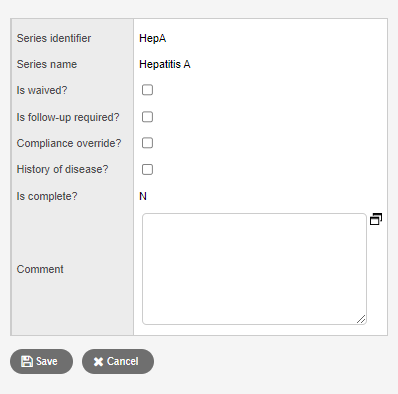The width and height of the screenshot is (398, 394).
Task: Click the Cancel button text
Action: (122, 361)
